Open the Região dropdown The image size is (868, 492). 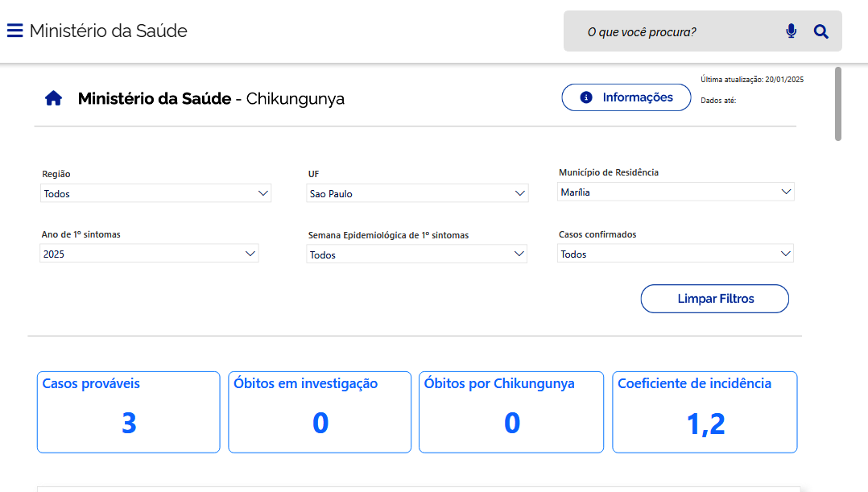[155, 193]
